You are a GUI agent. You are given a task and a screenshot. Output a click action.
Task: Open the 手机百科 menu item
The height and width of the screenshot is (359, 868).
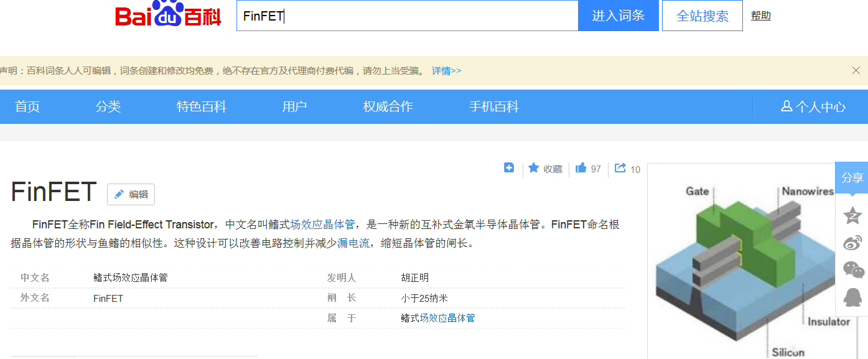tap(494, 106)
